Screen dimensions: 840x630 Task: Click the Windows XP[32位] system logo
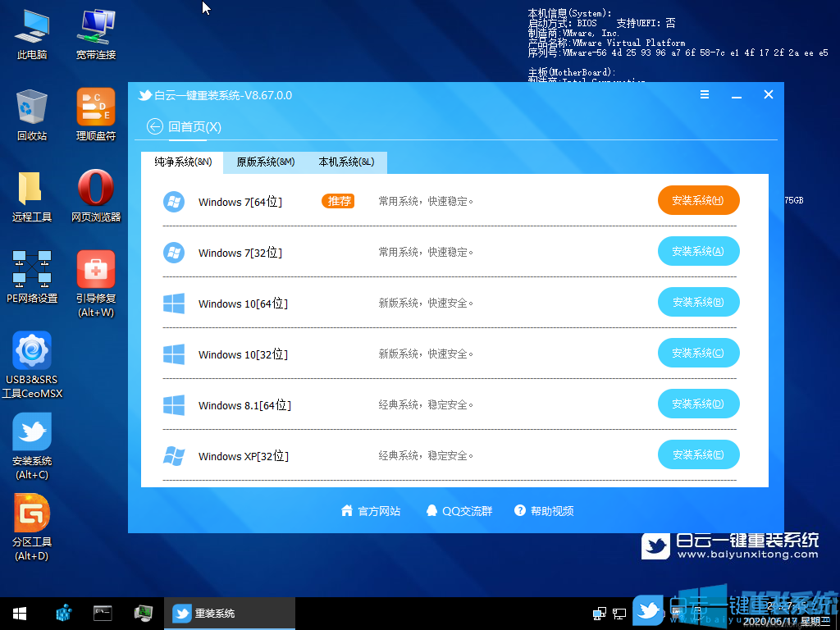174,454
